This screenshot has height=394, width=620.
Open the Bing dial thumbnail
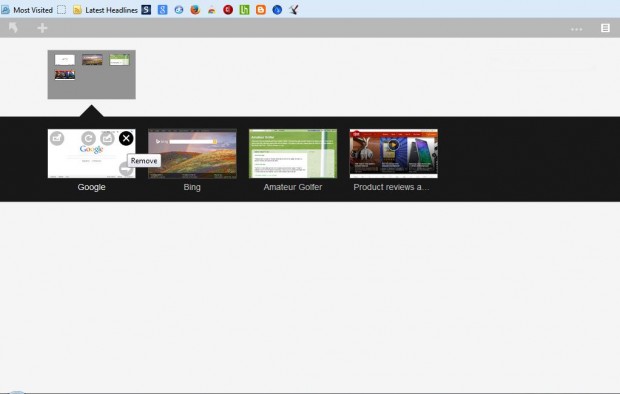coord(192,153)
